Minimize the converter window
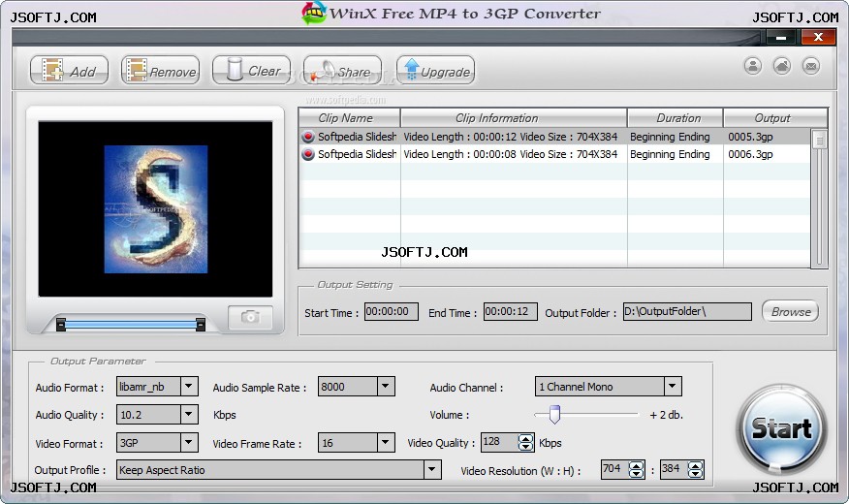 coord(781,38)
